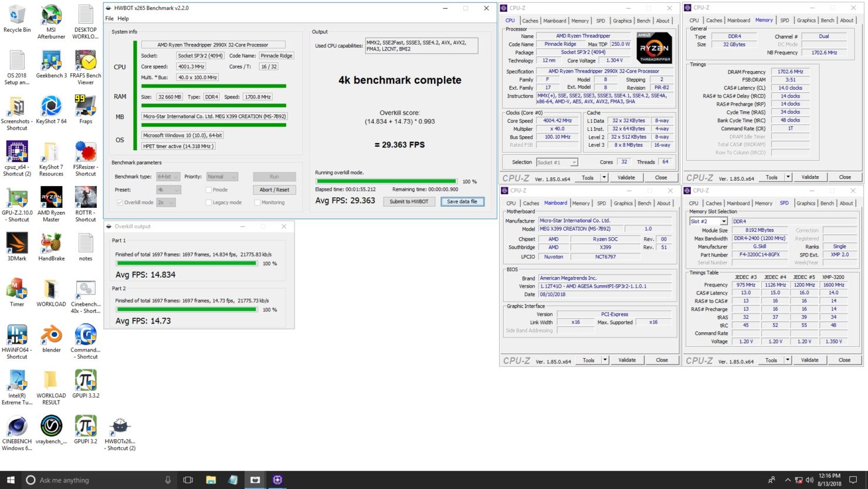
Task: Open the Recycle Bin desktop icon
Action: (x=17, y=19)
